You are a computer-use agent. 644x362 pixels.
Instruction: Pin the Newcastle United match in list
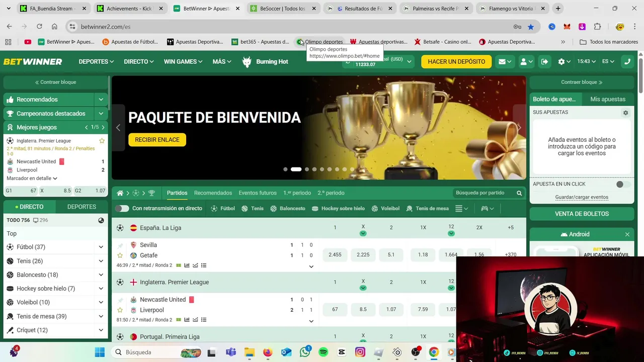pyautogui.click(x=120, y=300)
